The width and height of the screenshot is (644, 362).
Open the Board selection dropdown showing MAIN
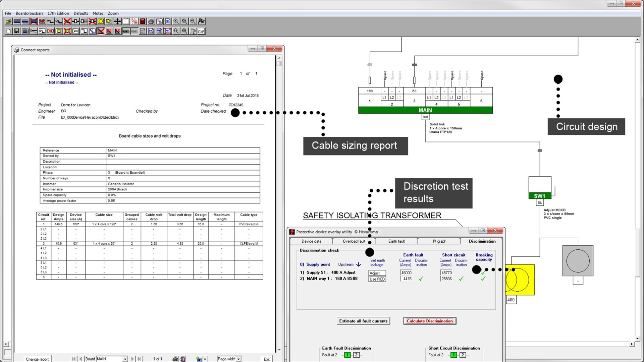click(x=125, y=359)
